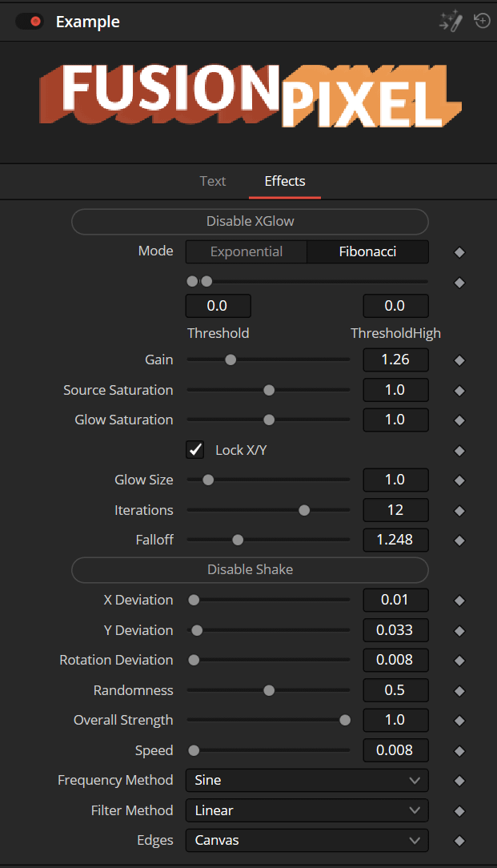The width and height of the screenshot is (497, 868).
Task: Add keyframe for Lock X/Y
Action: click(x=459, y=451)
